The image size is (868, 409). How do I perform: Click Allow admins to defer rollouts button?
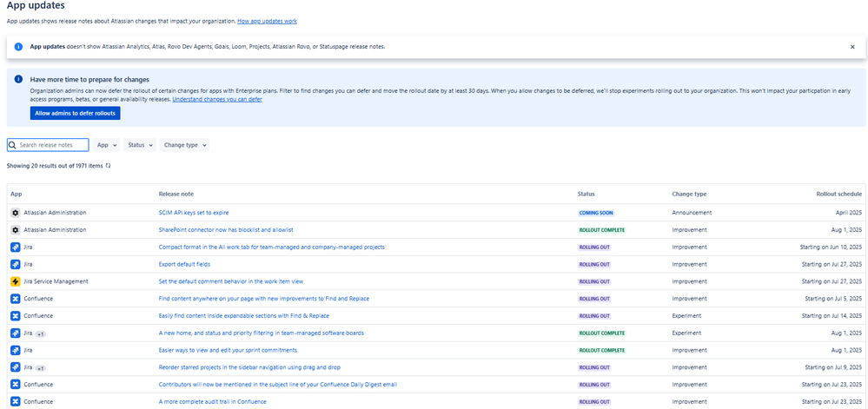pyautogui.click(x=75, y=113)
